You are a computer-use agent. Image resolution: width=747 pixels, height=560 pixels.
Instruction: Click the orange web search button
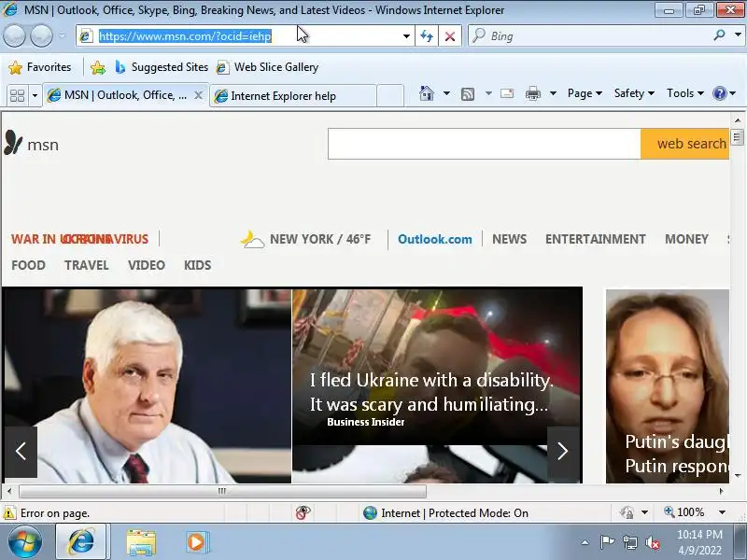coord(685,144)
